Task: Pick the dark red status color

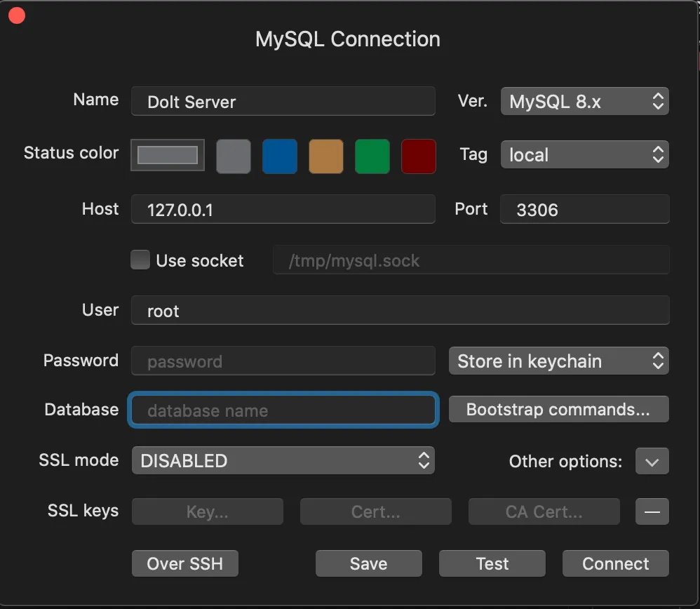Action: tap(418, 156)
